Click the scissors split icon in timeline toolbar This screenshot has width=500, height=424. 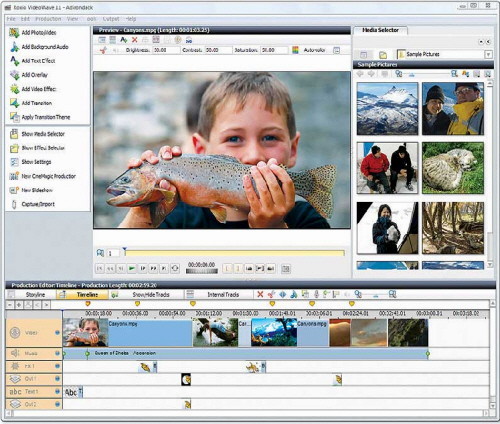pyautogui.click(x=272, y=294)
